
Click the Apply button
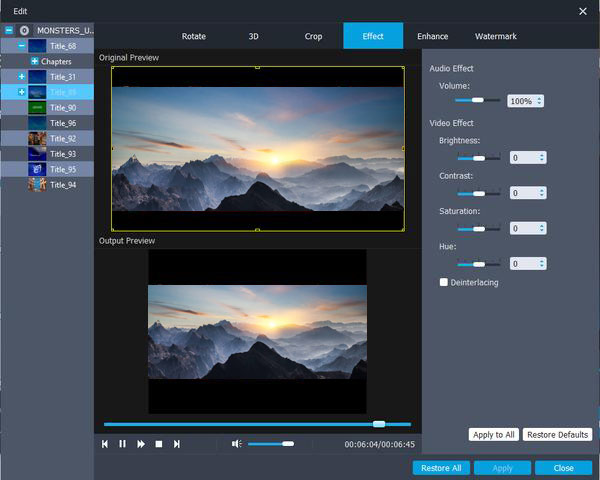[502, 468]
